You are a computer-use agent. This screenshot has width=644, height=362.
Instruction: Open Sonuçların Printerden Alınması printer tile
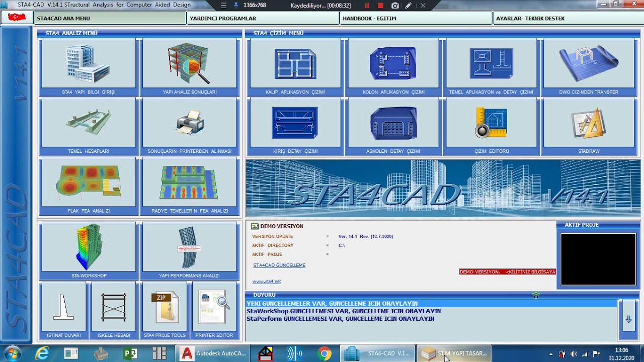[190, 127]
